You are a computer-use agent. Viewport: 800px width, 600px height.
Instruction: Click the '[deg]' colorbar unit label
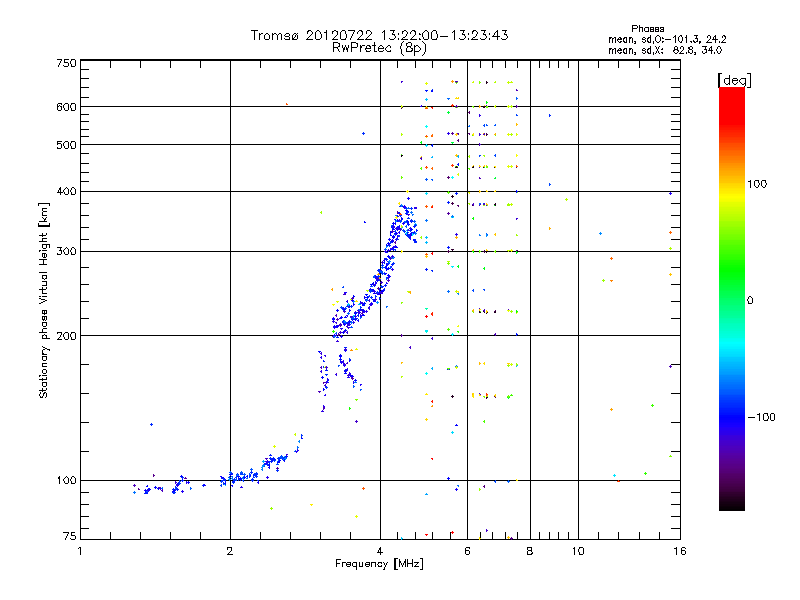tap(734, 80)
